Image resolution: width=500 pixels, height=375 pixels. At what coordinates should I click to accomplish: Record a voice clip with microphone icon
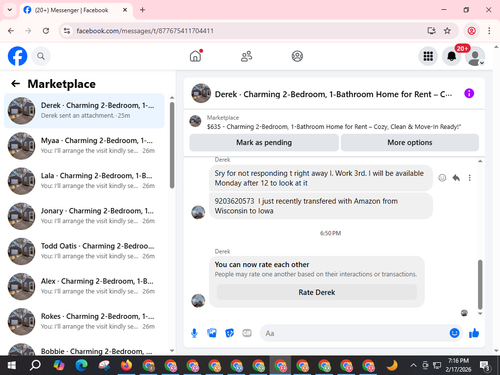coord(194,333)
